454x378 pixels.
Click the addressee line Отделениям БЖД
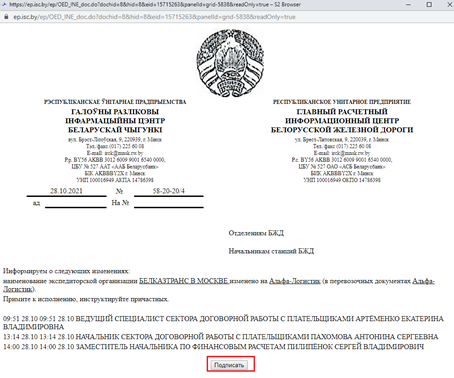pos(256,233)
